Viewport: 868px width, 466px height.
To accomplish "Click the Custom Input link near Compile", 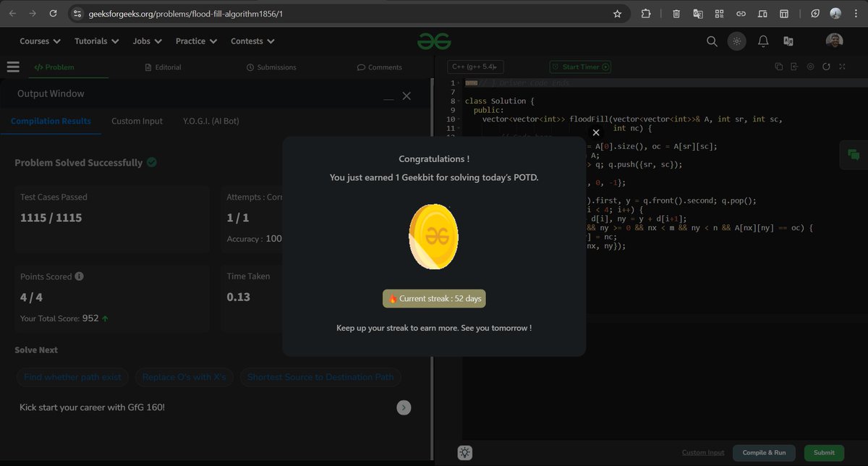I will pos(703,453).
